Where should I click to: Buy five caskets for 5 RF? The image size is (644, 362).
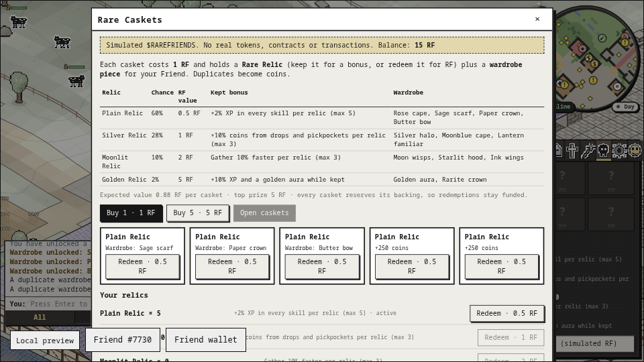tap(197, 213)
